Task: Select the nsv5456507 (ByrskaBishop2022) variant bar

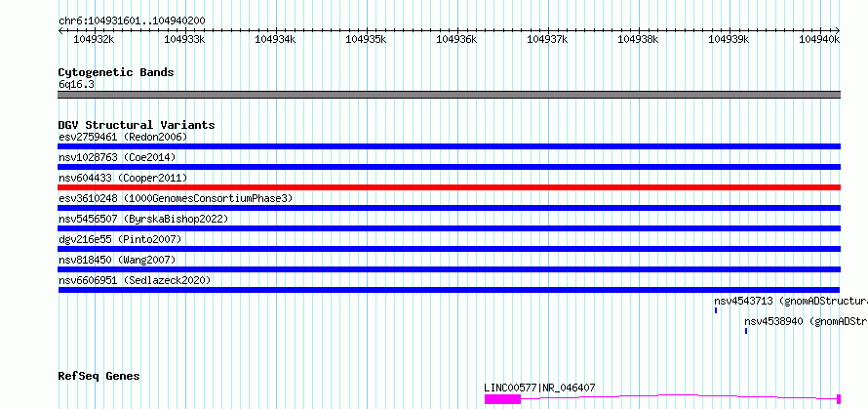Action: pyautogui.click(x=449, y=228)
